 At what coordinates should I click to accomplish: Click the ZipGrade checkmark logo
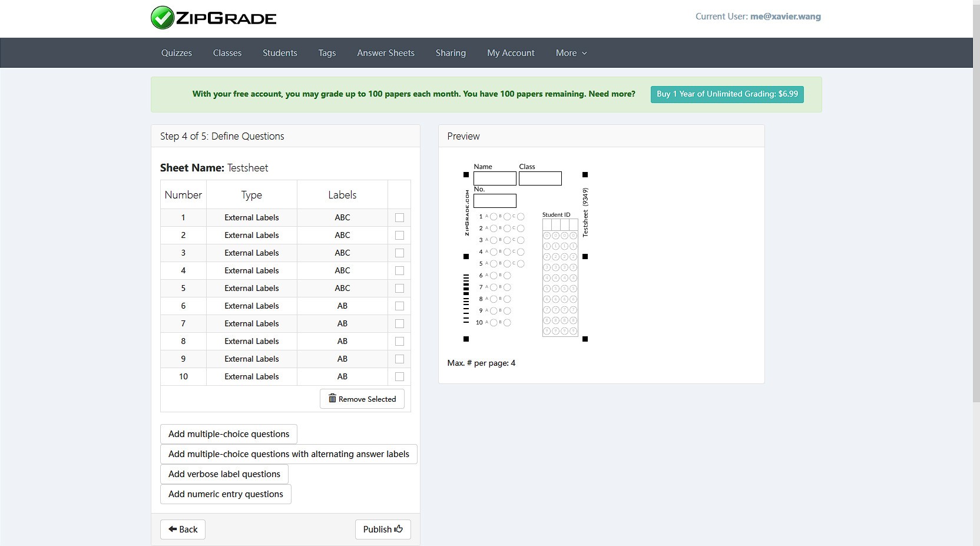coord(162,18)
